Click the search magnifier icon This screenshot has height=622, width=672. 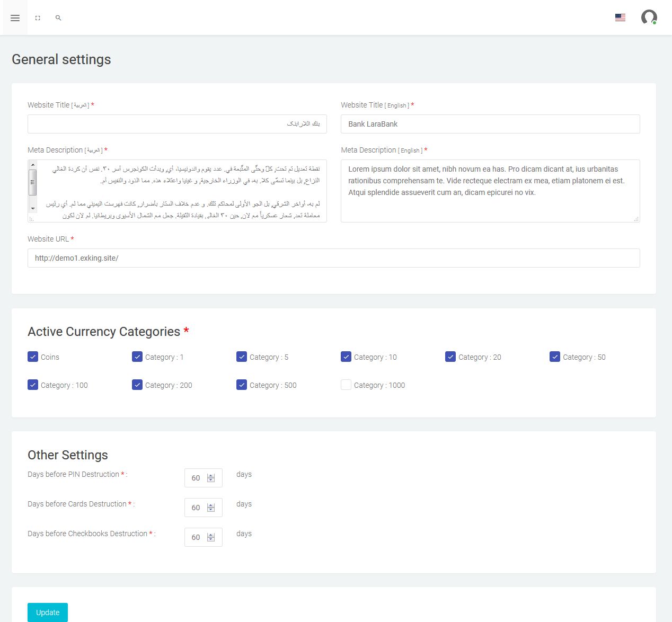tap(58, 18)
